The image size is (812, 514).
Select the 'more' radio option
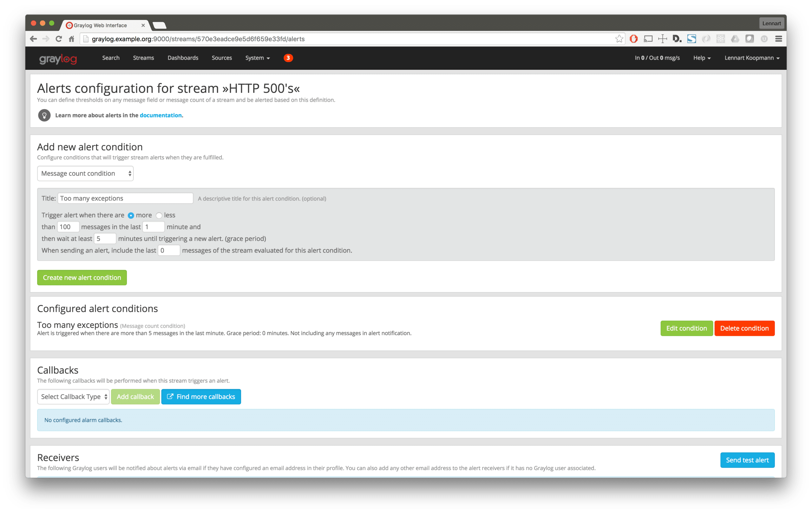(x=131, y=216)
